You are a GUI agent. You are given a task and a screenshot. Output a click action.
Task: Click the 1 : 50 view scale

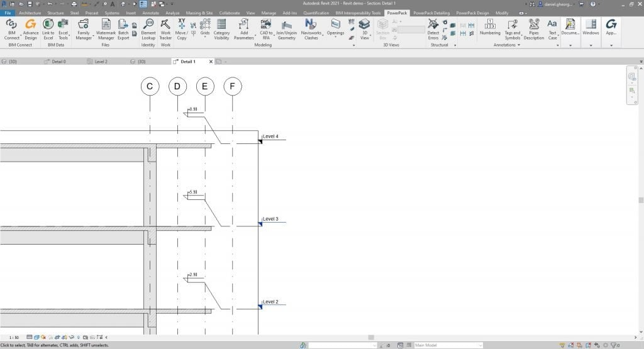click(14, 338)
